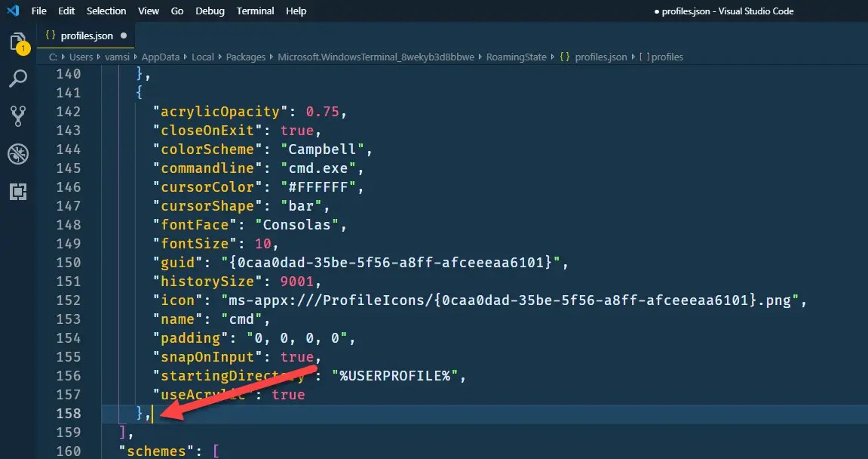The height and width of the screenshot is (459, 868).
Task: Click the AppData breadcrumb segment
Action: point(161,57)
